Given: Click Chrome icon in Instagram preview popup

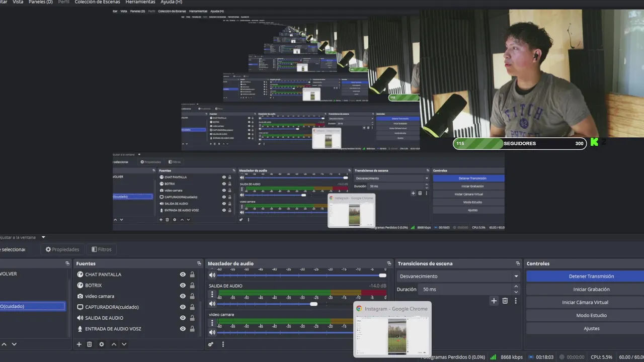Looking at the screenshot, I should tap(359, 309).
